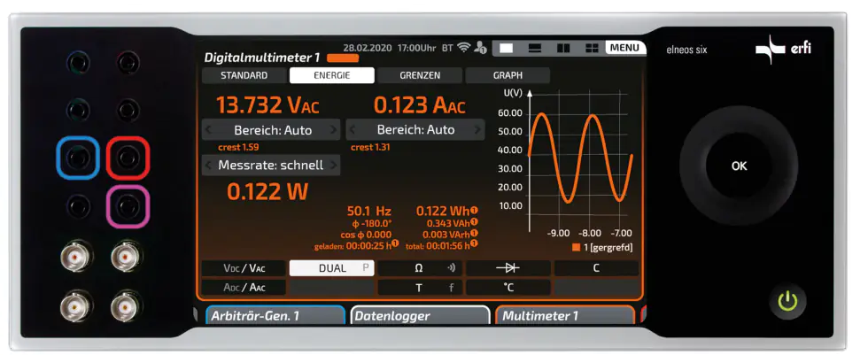
Task: Open the GRAPH tab
Action: (x=508, y=76)
